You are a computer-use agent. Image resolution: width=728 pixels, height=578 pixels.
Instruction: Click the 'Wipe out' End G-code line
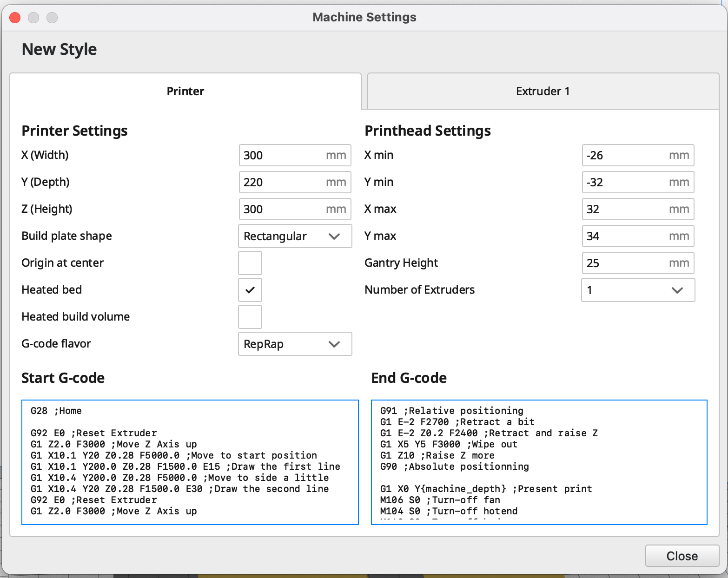[x=449, y=444]
